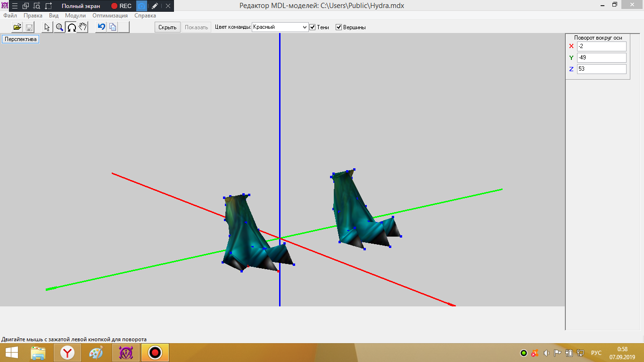Take a screenshot with the camera icon
The height and width of the screenshot is (362, 644).
point(141,6)
